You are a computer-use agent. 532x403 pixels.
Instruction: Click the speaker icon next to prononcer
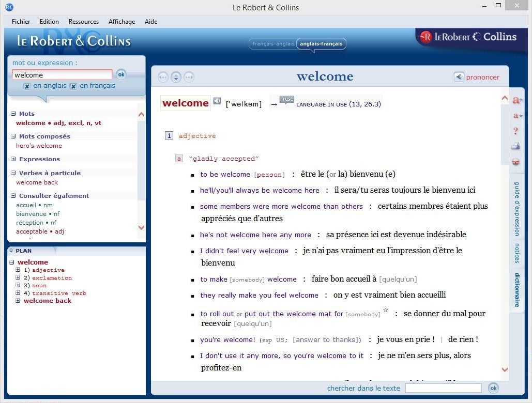459,77
